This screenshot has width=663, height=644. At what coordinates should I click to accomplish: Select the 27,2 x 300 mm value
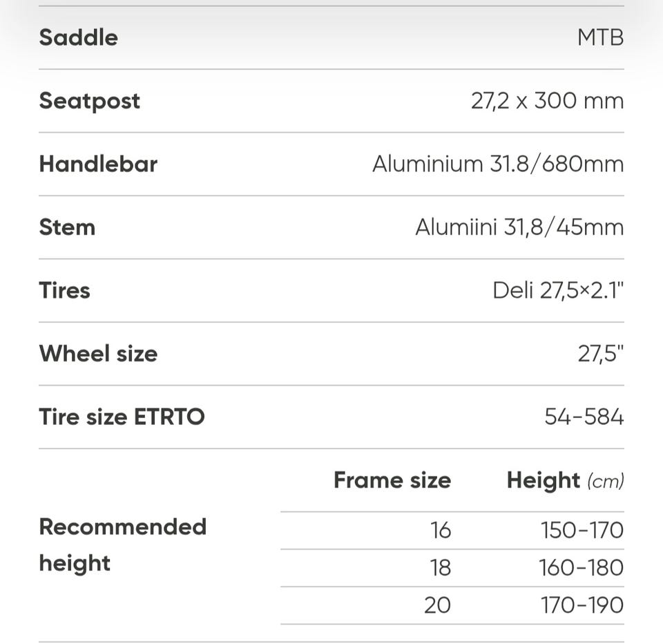pos(547,101)
